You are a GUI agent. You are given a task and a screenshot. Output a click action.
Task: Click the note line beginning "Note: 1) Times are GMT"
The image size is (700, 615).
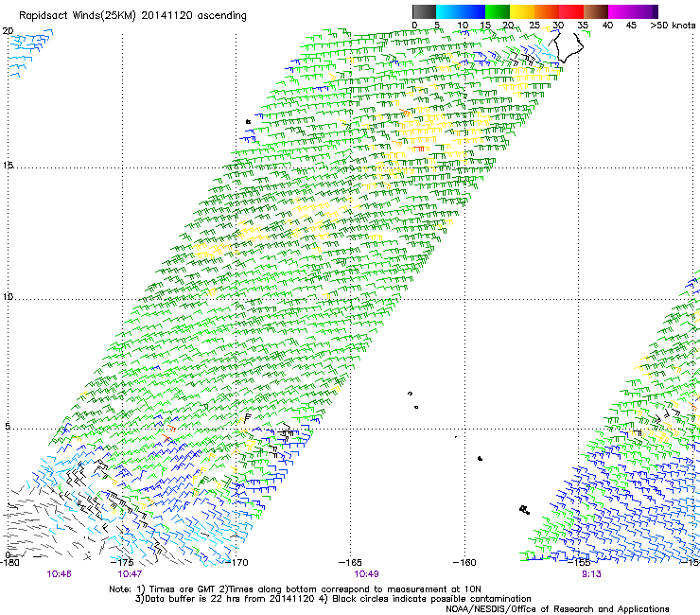294,589
